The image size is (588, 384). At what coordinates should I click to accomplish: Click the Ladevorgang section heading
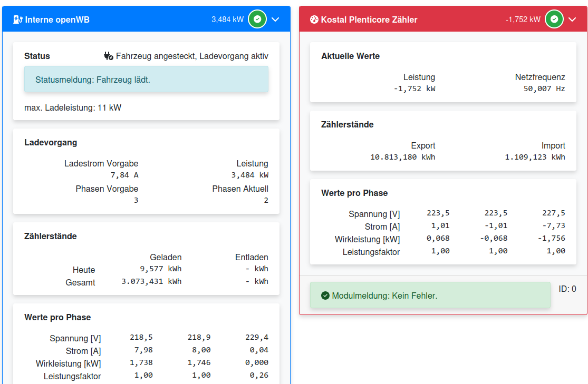[x=51, y=142]
